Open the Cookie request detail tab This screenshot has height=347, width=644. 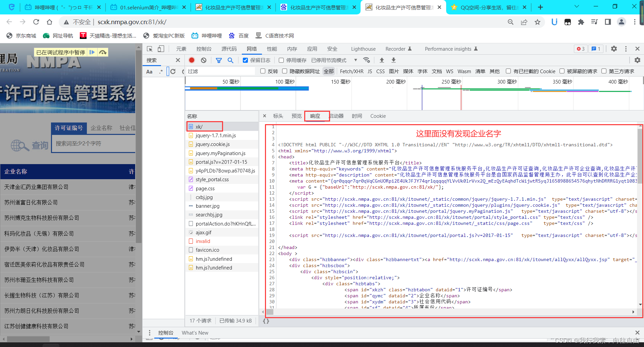click(378, 116)
